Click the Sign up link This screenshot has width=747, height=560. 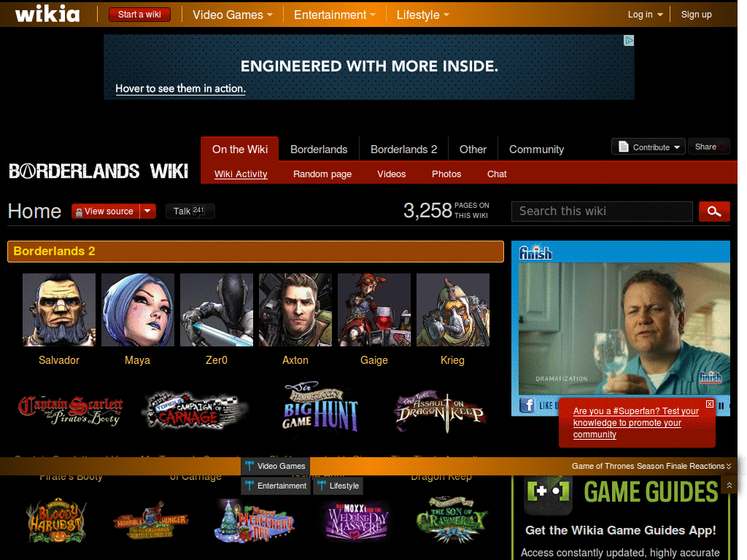point(696,15)
